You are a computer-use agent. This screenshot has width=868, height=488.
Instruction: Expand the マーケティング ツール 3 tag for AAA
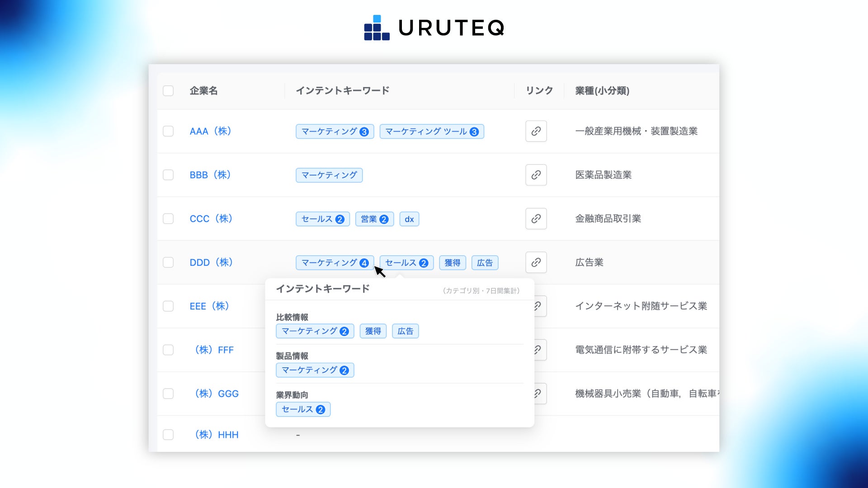[431, 131]
